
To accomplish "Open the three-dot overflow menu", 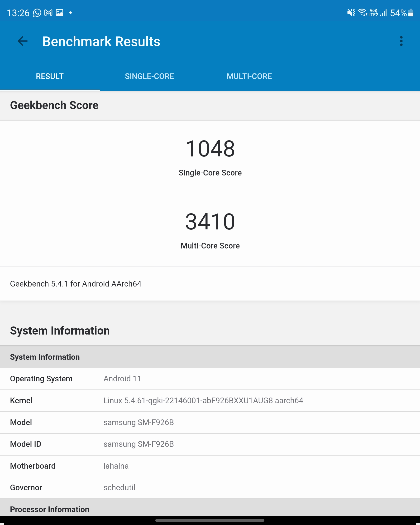I will tap(401, 41).
